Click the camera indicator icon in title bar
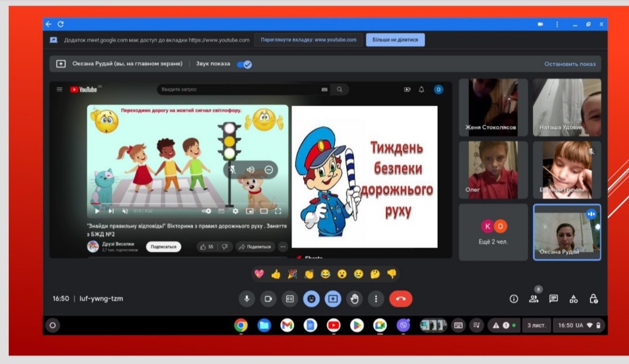The height and width of the screenshot is (364, 629). [x=541, y=24]
